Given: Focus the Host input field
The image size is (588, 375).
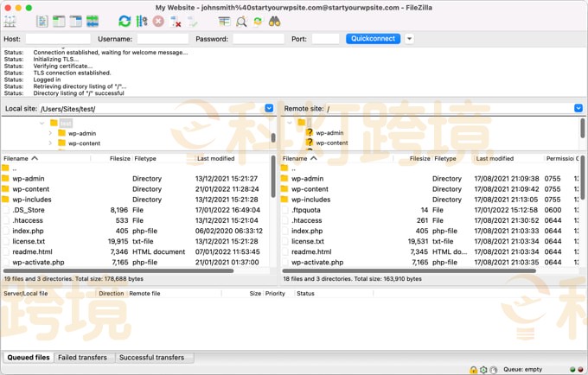Looking at the screenshot, I should click(x=58, y=39).
